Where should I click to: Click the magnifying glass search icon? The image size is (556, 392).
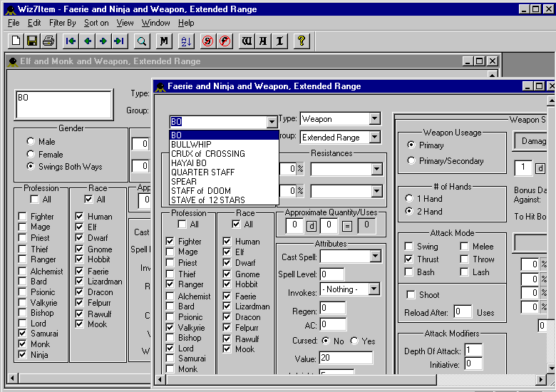pyautogui.click(x=142, y=41)
